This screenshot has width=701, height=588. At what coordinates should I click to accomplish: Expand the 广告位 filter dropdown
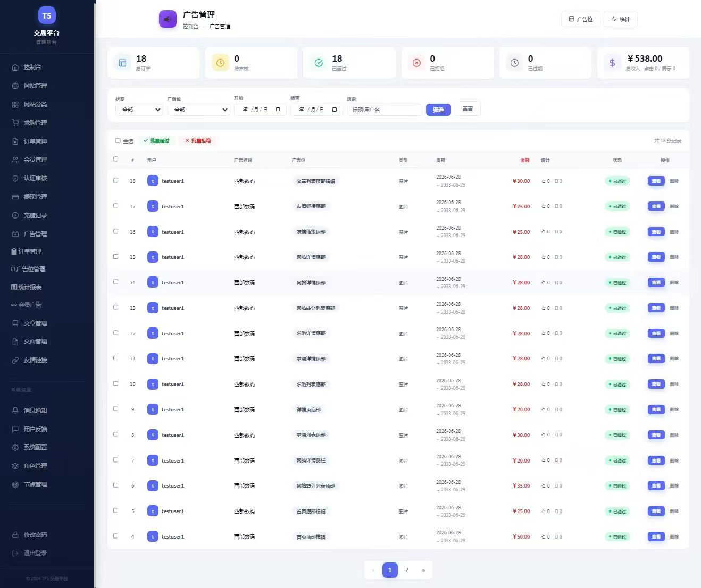pos(199,110)
